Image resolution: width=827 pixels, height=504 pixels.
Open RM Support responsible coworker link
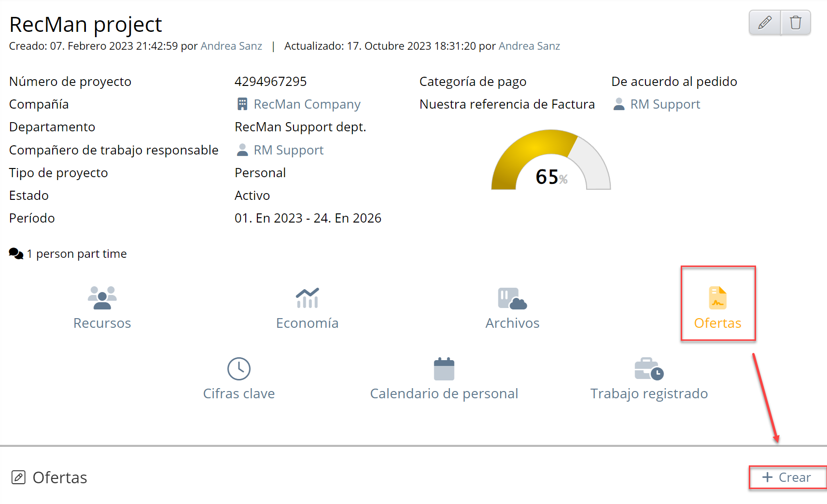pos(288,150)
